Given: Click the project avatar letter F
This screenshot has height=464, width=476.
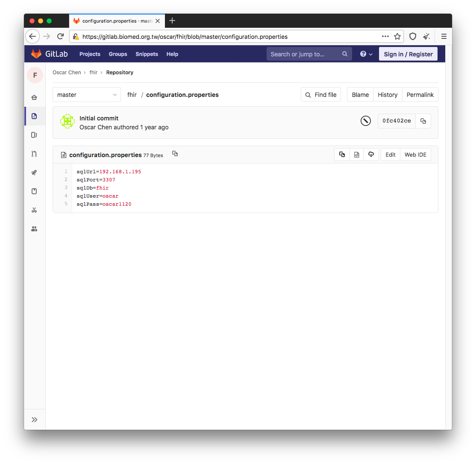Looking at the screenshot, I should (x=35, y=75).
